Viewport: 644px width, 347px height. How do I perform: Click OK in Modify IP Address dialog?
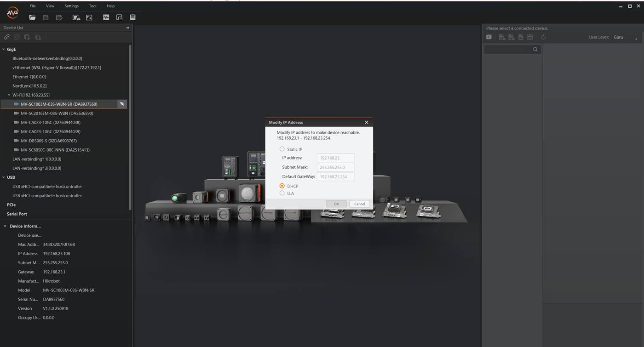coord(336,204)
